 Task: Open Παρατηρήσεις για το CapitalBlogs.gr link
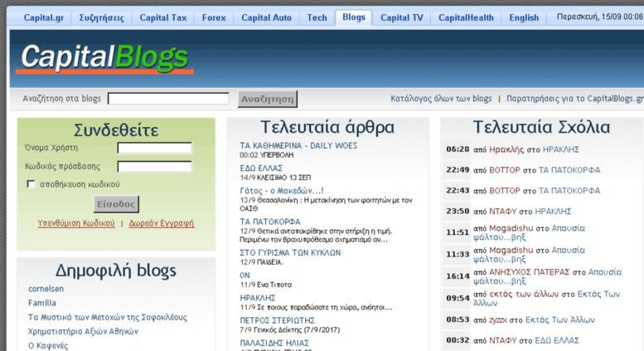[x=575, y=99]
